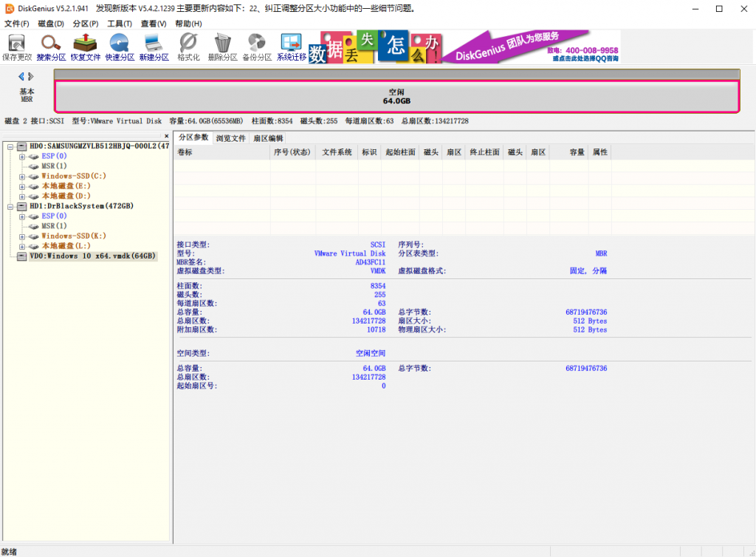This screenshot has height=557, width=756.
Task: Click the 搜索分区 search partition icon
Action: pyautogui.click(x=51, y=47)
